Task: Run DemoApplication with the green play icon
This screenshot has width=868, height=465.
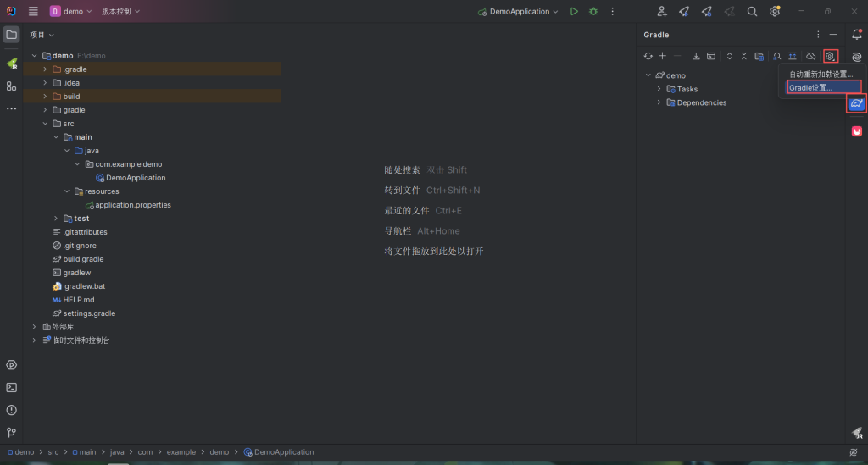Action: click(574, 12)
